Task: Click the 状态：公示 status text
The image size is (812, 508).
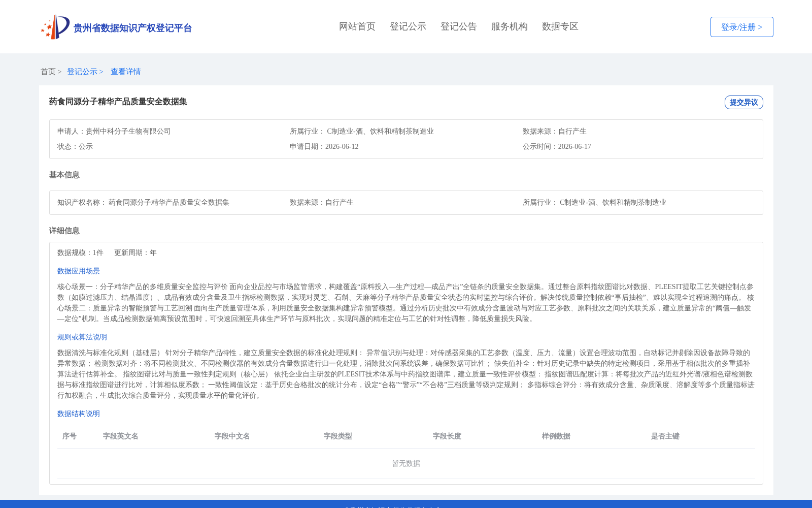Action: (75, 146)
